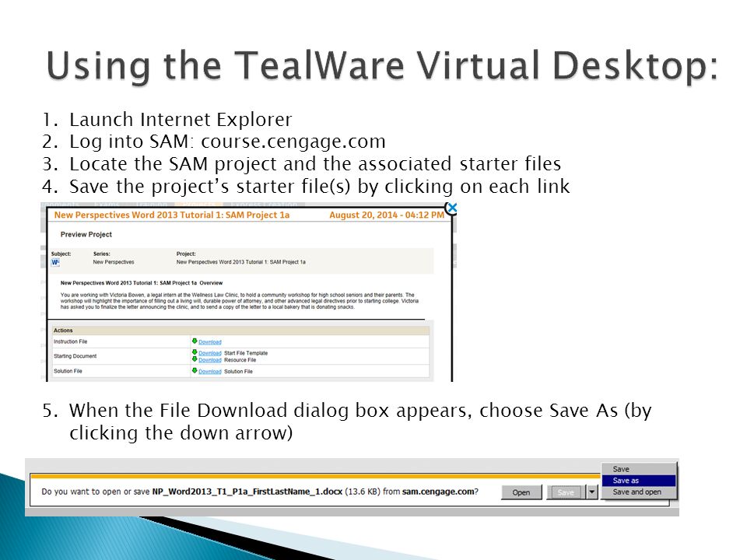
Task: Choose Save as from the save menu
Action: [x=638, y=481]
